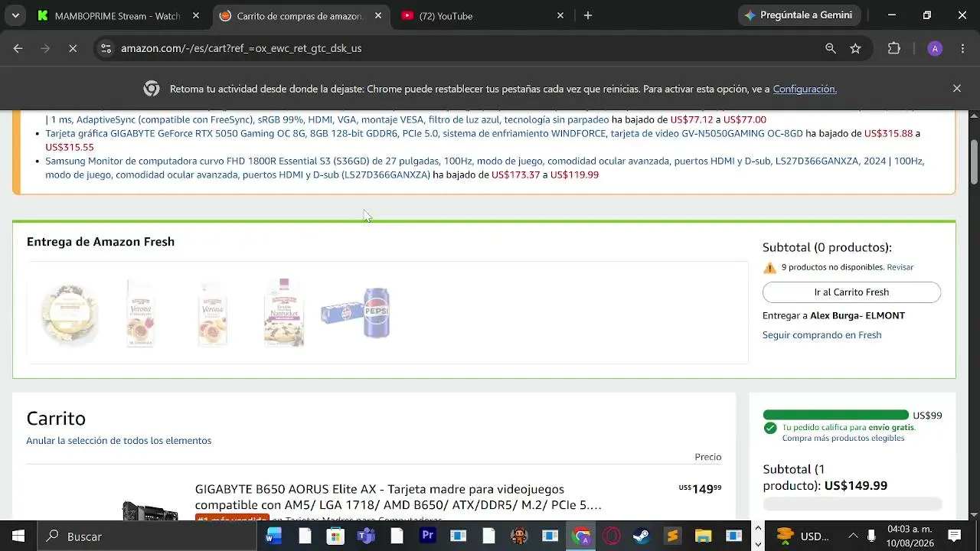This screenshot has height=551, width=980.
Task: View site information icon in address bar
Action: (105, 48)
